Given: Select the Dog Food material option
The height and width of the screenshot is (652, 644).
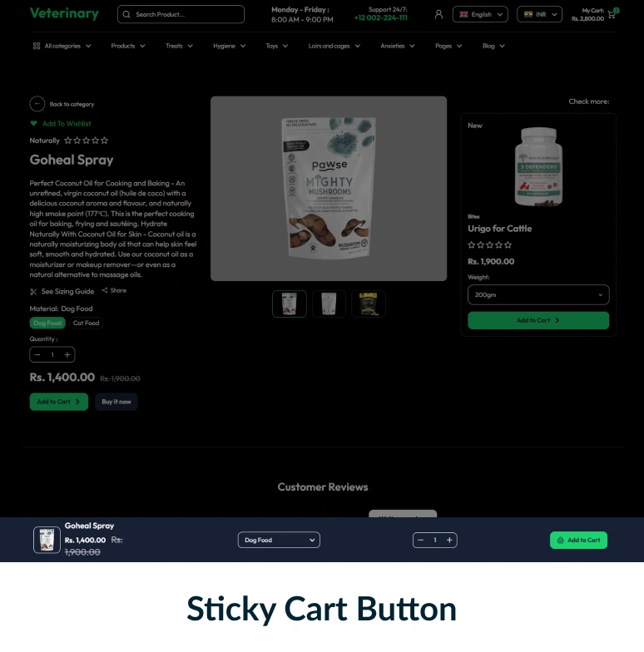Looking at the screenshot, I should pyautogui.click(x=47, y=323).
